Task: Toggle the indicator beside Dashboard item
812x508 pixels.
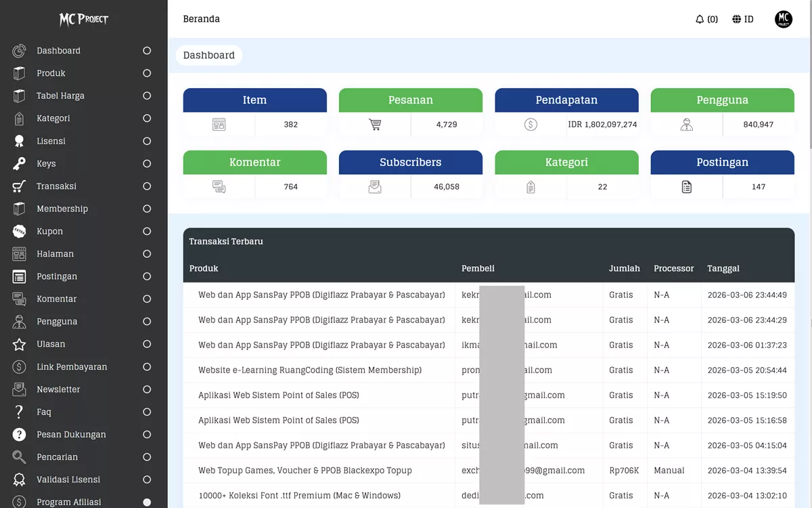Action: point(147,50)
